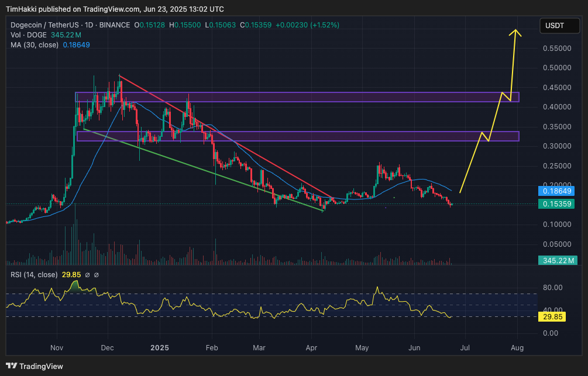Select the green descending support trendline
Viewport: 588px width, 376px height.
tap(203, 170)
